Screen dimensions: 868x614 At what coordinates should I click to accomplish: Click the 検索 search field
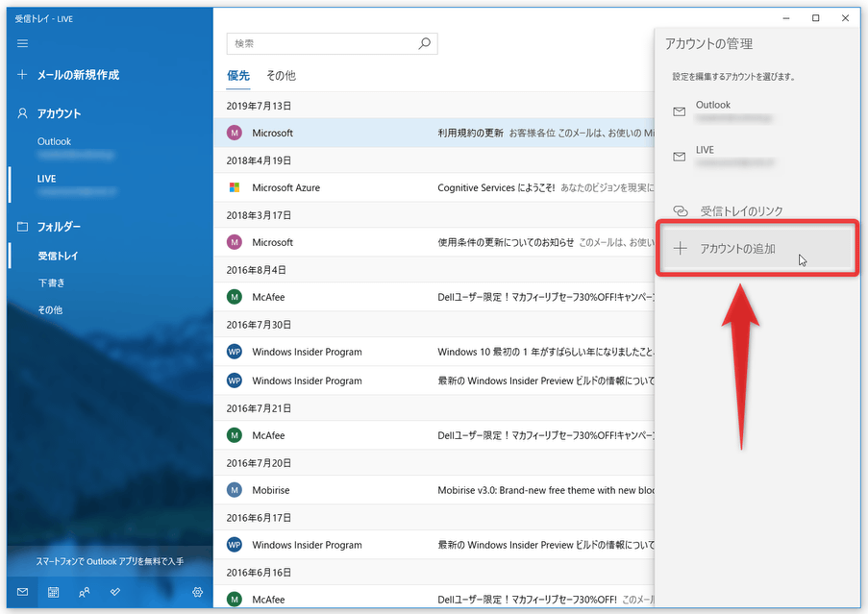333,43
